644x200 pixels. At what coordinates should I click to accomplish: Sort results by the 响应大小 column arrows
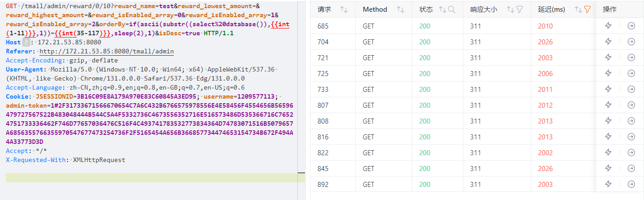click(x=510, y=10)
